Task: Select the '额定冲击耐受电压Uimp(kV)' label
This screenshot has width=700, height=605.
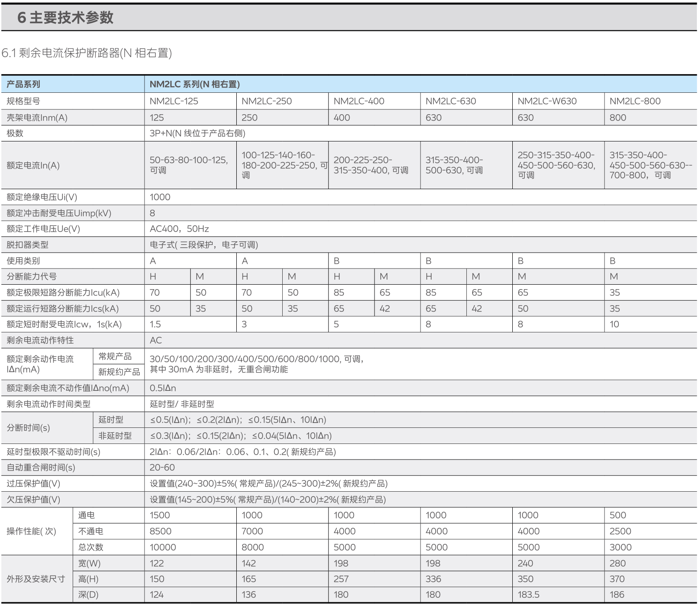Action: pyautogui.click(x=59, y=213)
